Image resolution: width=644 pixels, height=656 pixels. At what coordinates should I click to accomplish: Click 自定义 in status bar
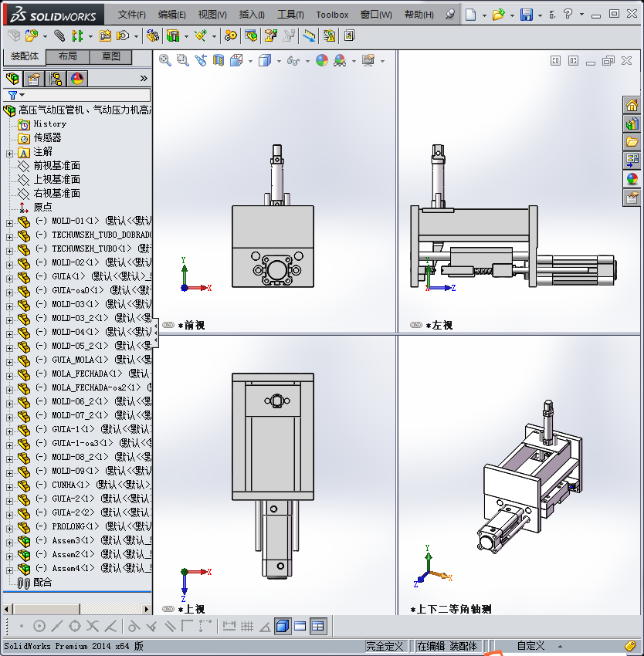click(530, 646)
